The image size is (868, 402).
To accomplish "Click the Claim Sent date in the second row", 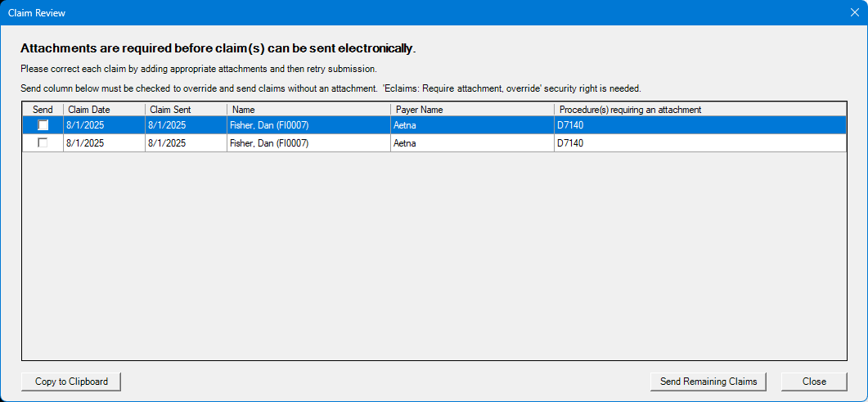I will tap(186, 142).
